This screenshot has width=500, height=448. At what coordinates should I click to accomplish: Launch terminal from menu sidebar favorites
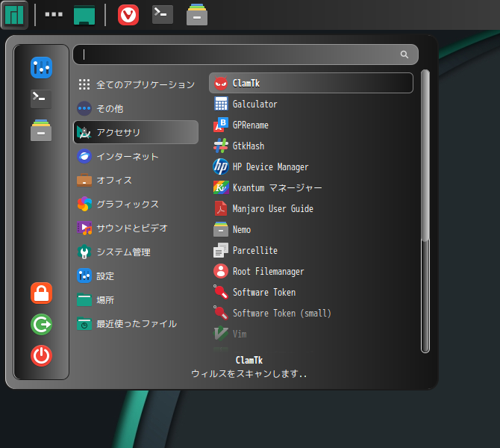point(41,99)
